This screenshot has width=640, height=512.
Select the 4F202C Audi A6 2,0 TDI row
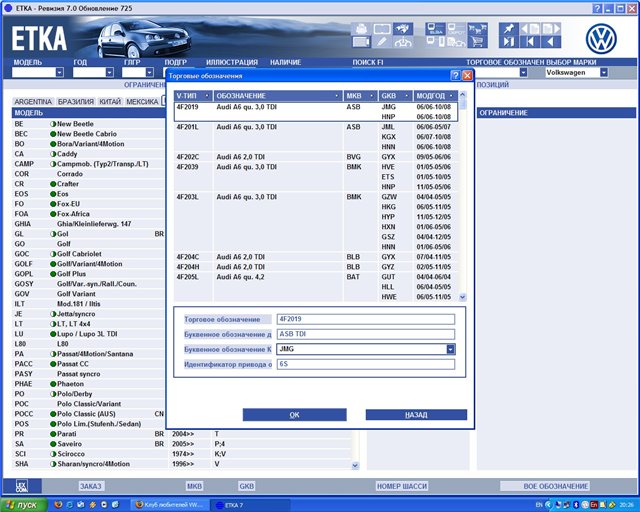316,157
